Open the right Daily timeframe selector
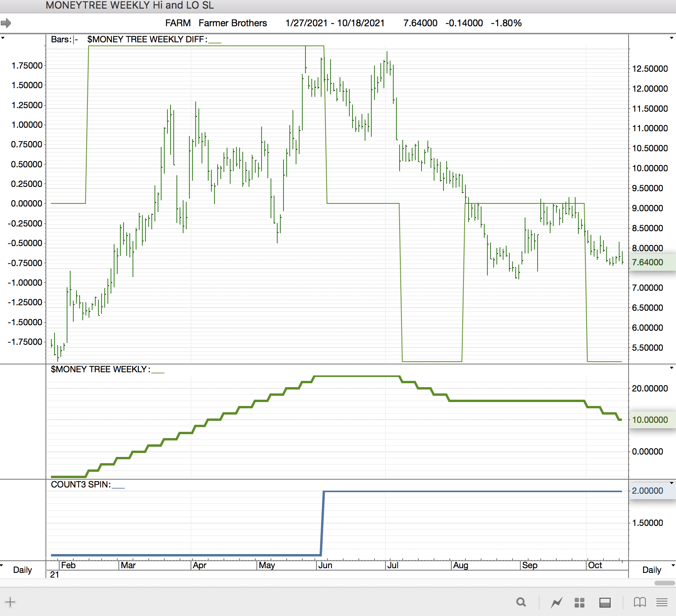 652,570
